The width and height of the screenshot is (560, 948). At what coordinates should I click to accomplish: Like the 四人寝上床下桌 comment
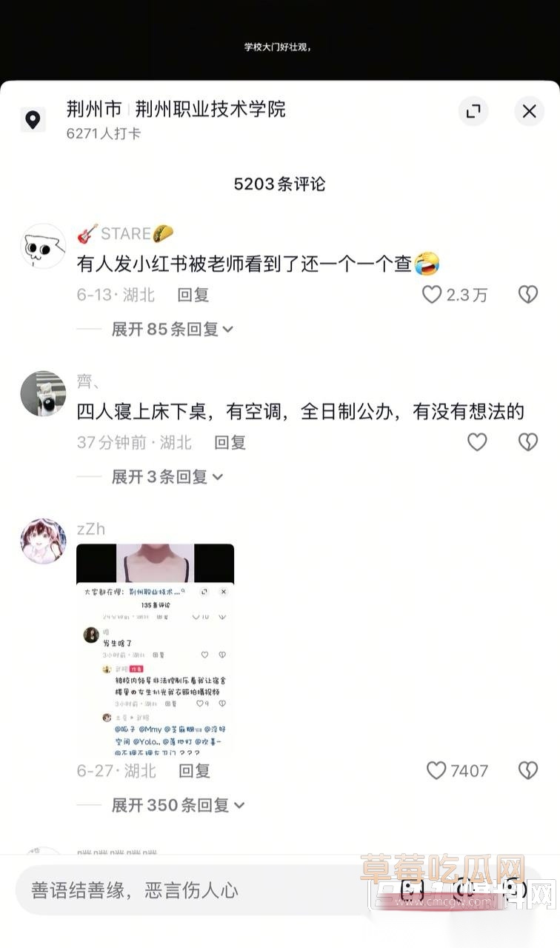pyautogui.click(x=477, y=442)
